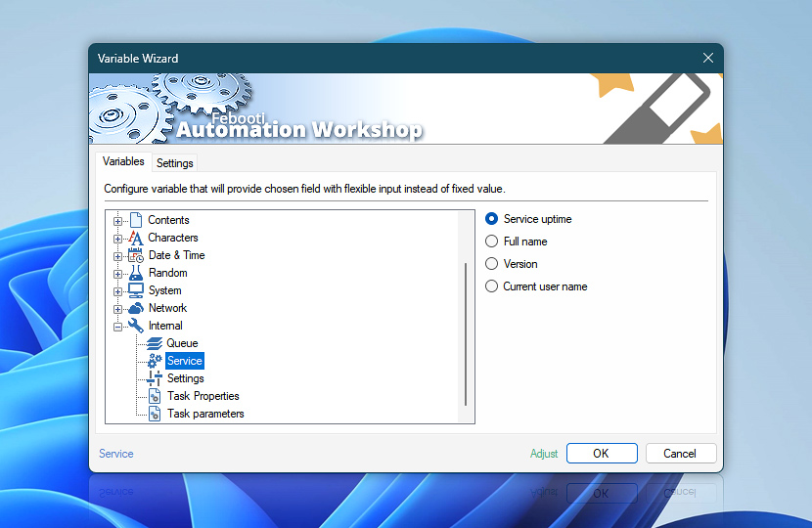Click the Task Properties document icon
This screenshot has width=812, height=528.
pos(155,396)
